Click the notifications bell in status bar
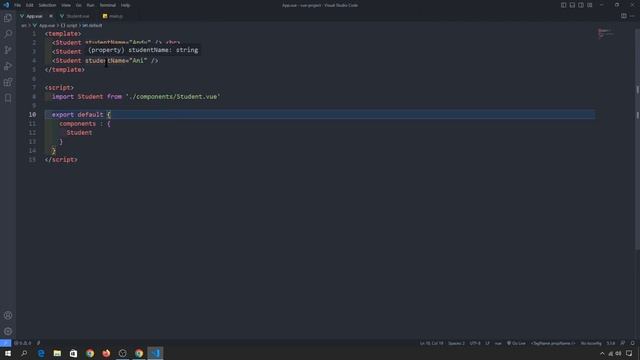The width and height of the screenshot is (640, 360). [633, 343]
